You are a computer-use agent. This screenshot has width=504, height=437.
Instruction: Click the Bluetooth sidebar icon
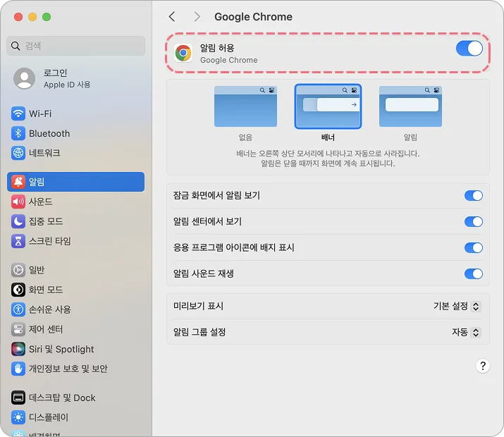(x=18, y=133)
